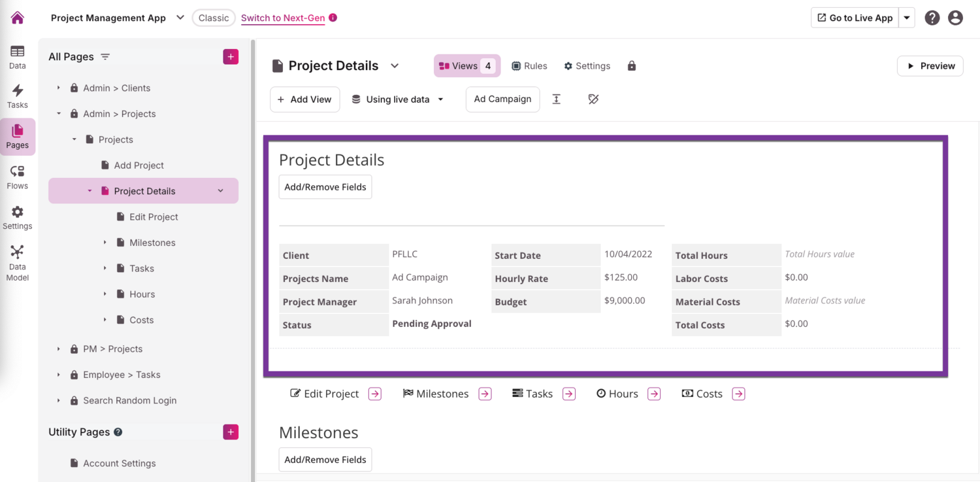Open the Using live data dropdown

click(397, 99)
